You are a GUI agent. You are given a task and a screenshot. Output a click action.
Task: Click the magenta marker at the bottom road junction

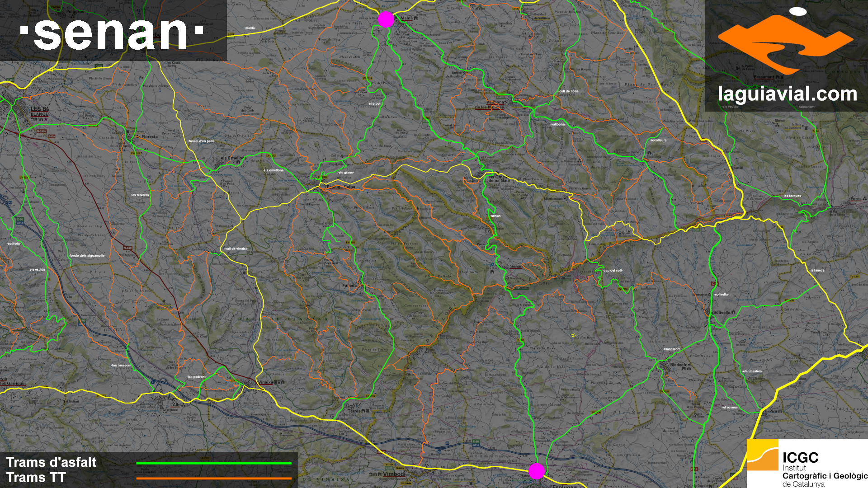point(537,471)
